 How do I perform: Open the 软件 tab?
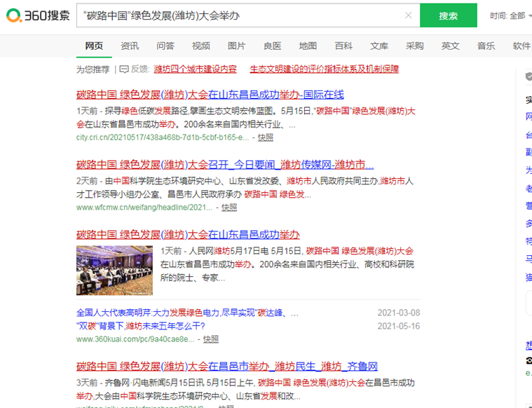(521, 46)
